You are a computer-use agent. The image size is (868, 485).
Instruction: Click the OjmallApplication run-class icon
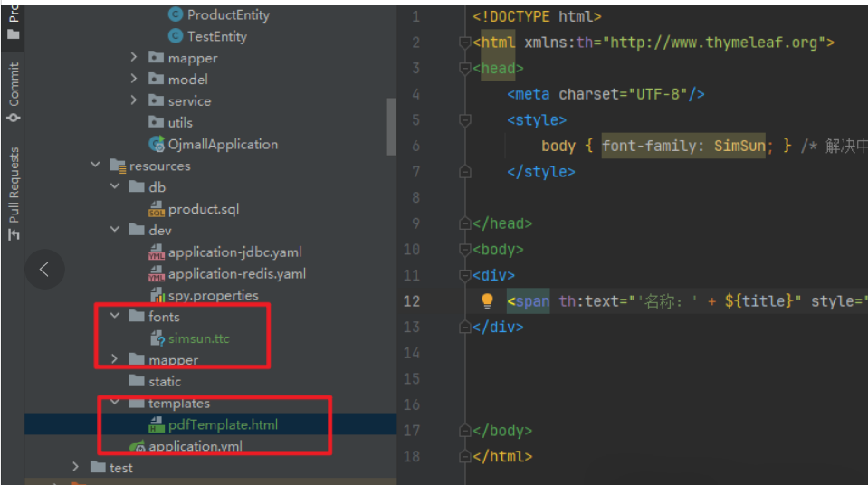pyautogui.click(x=157, y=144)
